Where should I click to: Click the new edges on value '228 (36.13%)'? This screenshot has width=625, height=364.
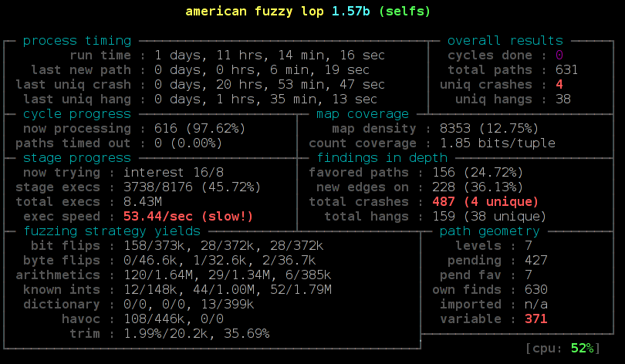pyautogui.click(x=478, y=187)
